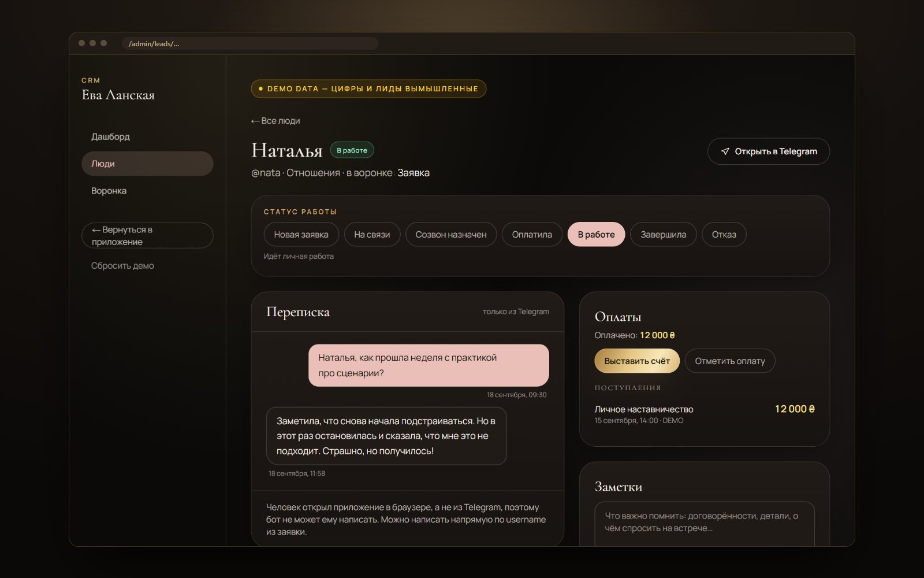Open the Дашборд section in sidebar
Viewport: 924px width, 578px height.
click(147, 136)
